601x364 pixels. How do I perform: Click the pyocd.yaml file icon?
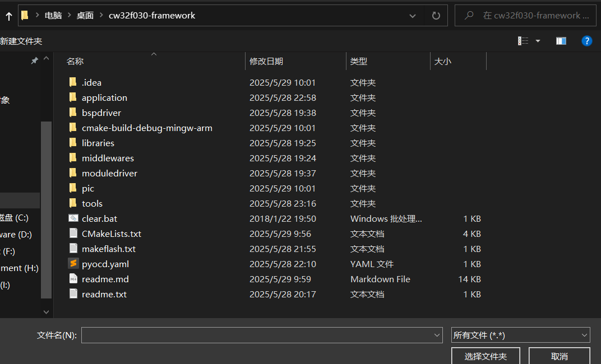73,264
